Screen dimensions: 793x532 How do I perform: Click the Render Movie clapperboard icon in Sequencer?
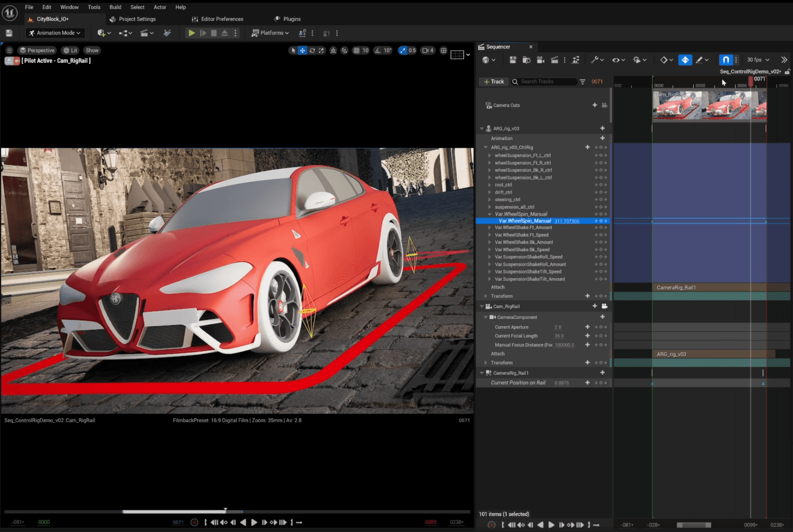click(x=554, y=60)
